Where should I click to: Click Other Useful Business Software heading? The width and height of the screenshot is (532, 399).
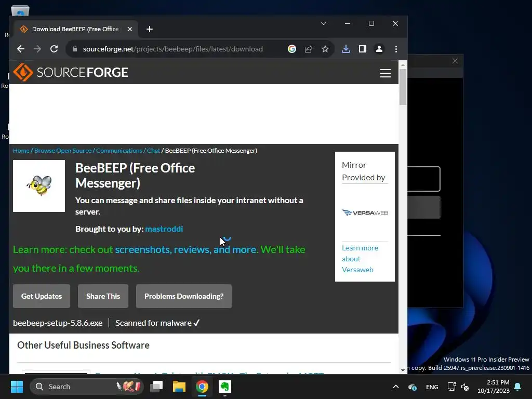coord(83,345)
